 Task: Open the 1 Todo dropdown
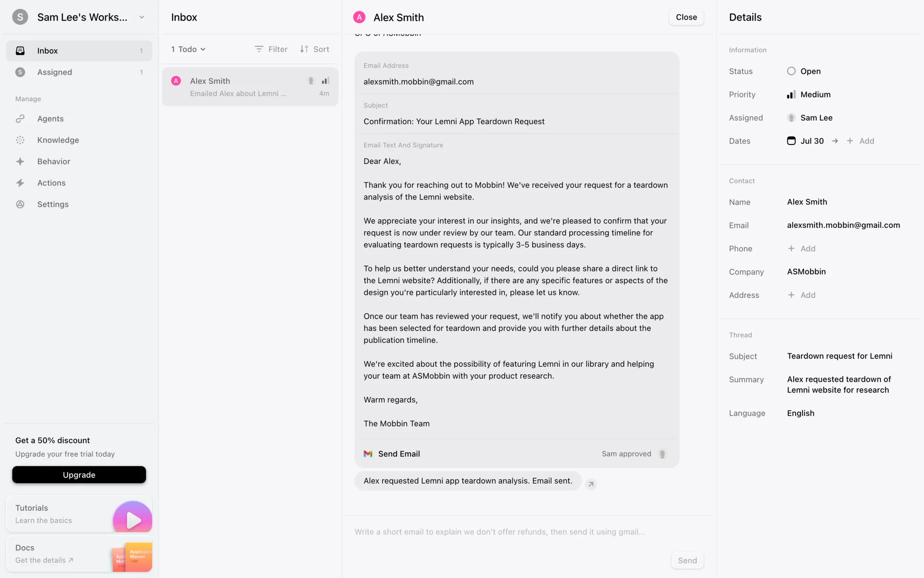188,49
